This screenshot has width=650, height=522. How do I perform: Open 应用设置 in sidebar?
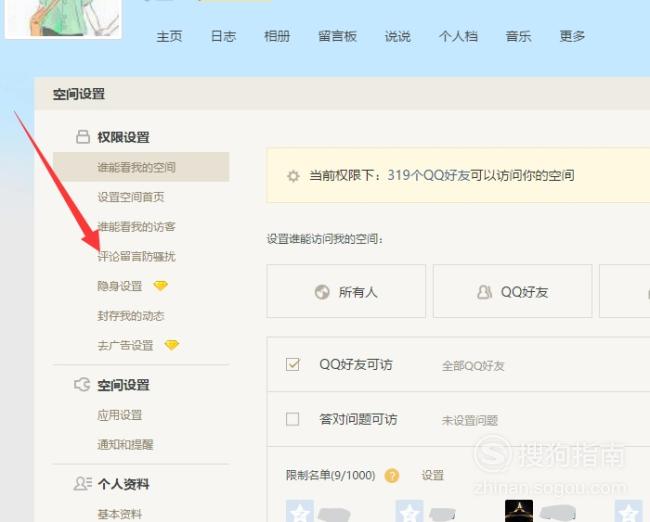click(x=119, y=415)
